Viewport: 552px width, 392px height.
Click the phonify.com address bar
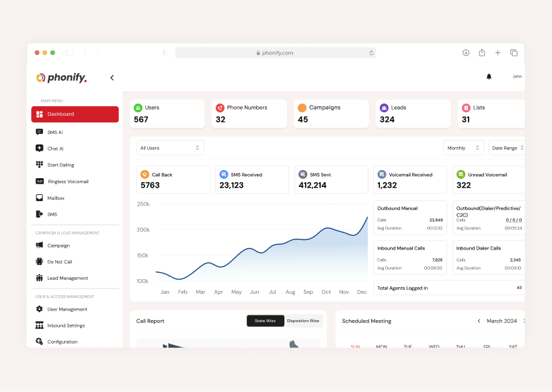[276, 52]
